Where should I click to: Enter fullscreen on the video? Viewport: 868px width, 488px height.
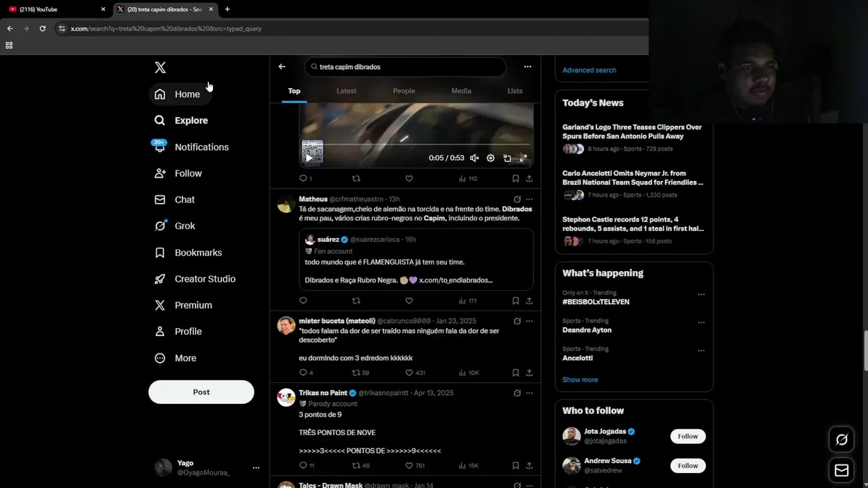click(523, 158)
